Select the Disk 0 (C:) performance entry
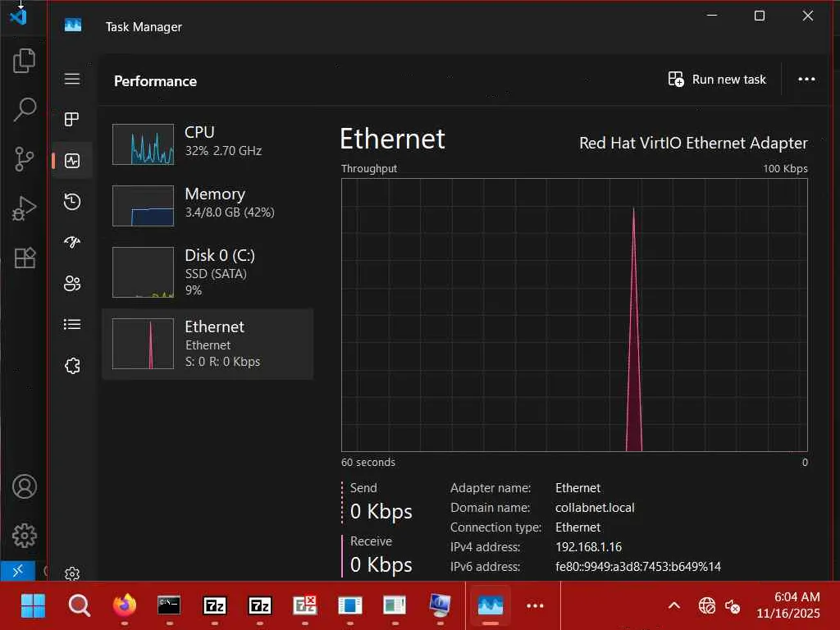Screen dimensions: 840x630 tap(208, 272)
